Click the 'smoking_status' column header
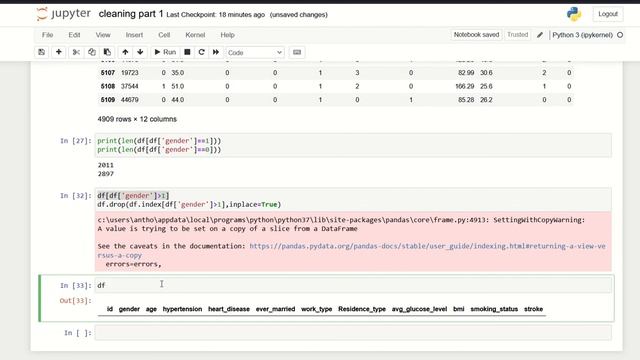 (x=494, y=309)
